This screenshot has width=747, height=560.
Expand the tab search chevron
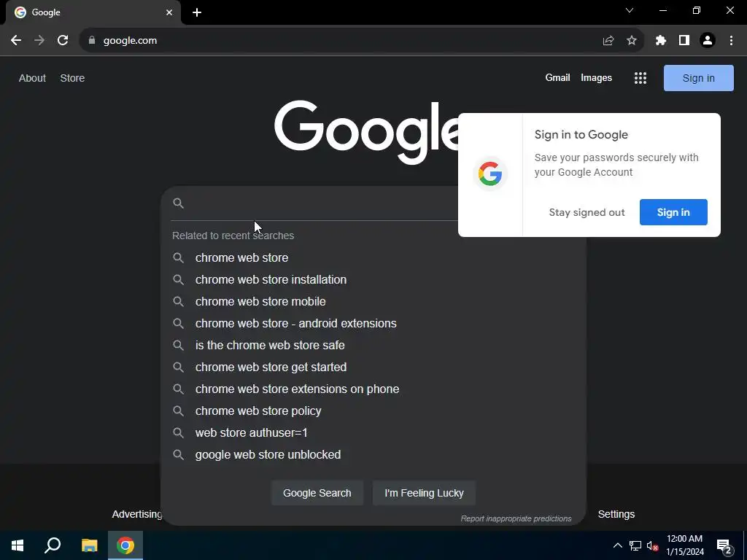pos(630,10)
